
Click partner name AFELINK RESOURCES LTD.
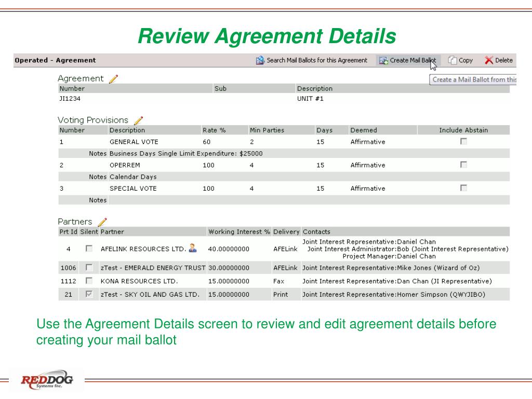143,249
